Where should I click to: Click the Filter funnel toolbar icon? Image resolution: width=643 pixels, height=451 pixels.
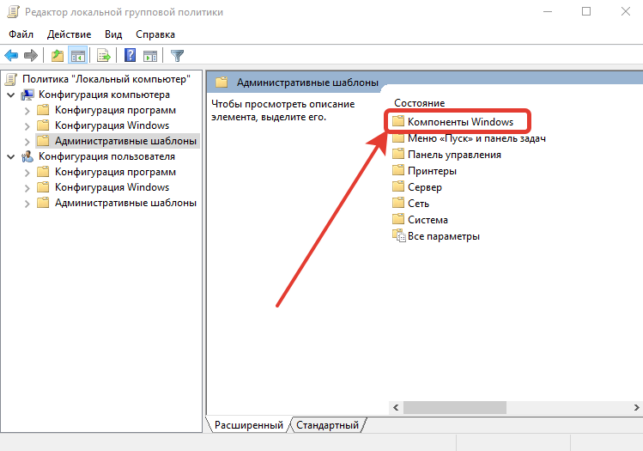[177, 55]
